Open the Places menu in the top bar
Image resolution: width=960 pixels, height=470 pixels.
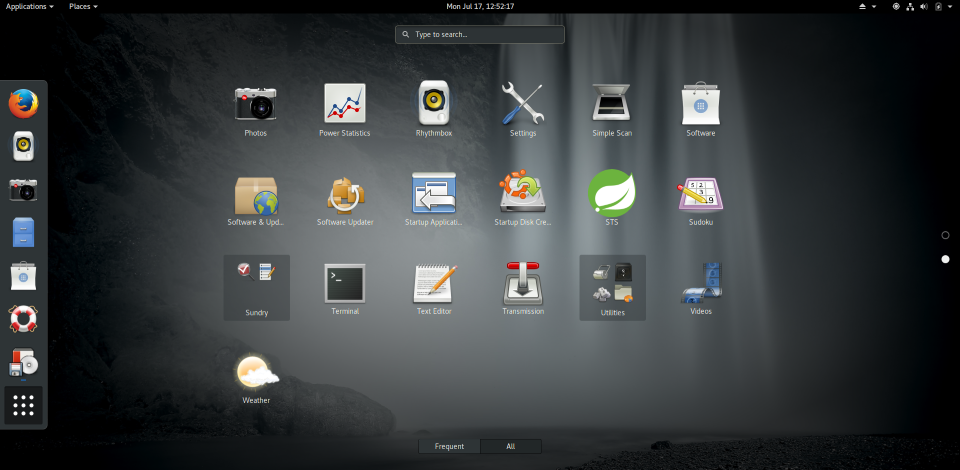coord(83,6)
